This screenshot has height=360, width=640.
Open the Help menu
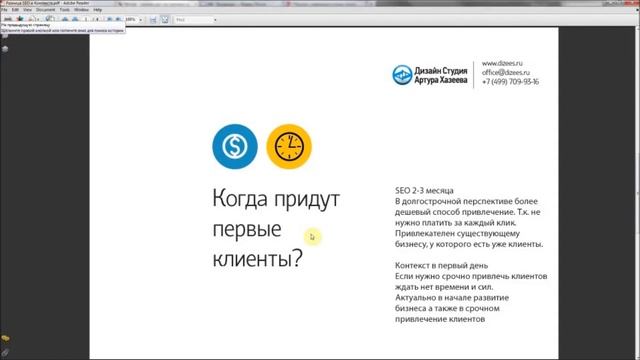click(x=98, y=9)
